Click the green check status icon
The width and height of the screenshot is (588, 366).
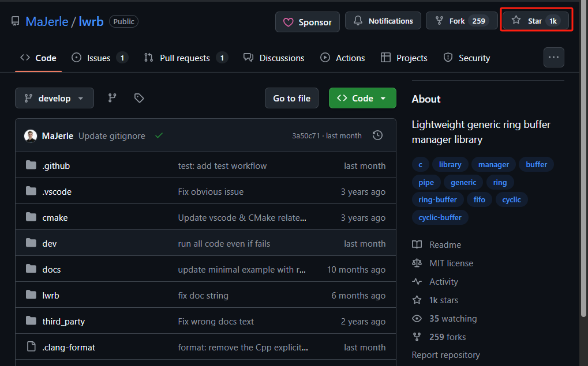tap(159, 135)
